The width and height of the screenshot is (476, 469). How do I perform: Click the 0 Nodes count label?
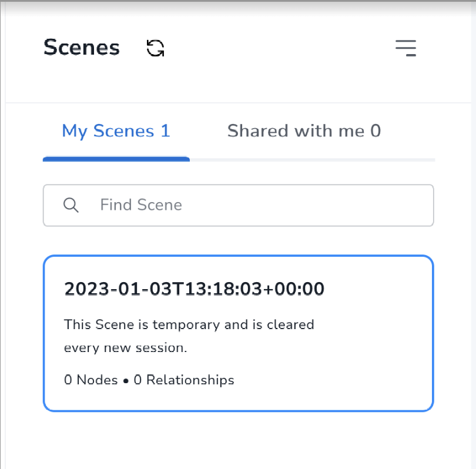pos(90,380)
